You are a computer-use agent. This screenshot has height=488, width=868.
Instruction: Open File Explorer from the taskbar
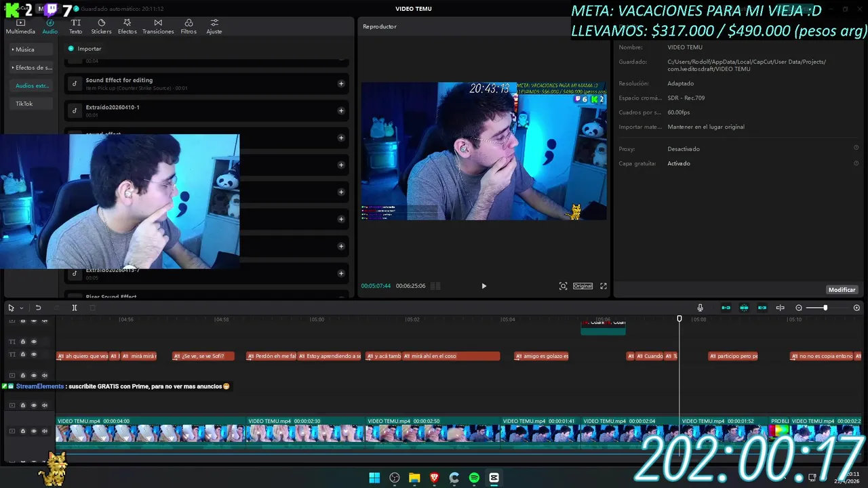tap(414, 478)
